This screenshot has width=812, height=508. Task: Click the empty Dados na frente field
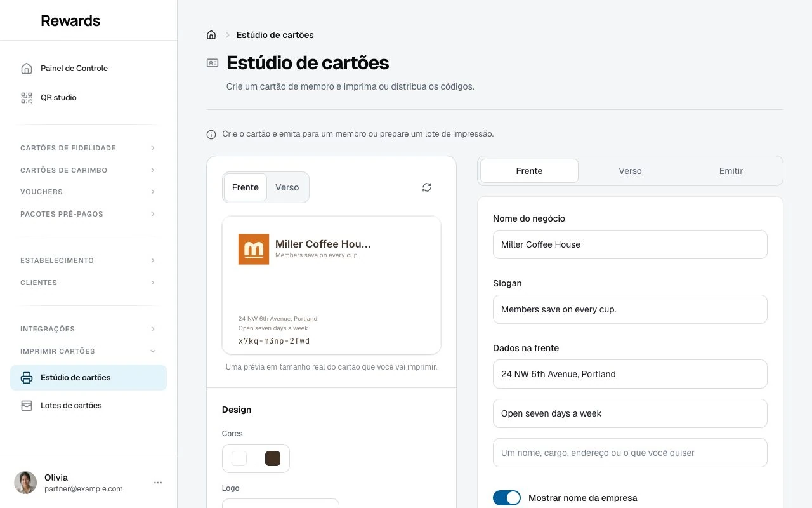coord(630,453)
